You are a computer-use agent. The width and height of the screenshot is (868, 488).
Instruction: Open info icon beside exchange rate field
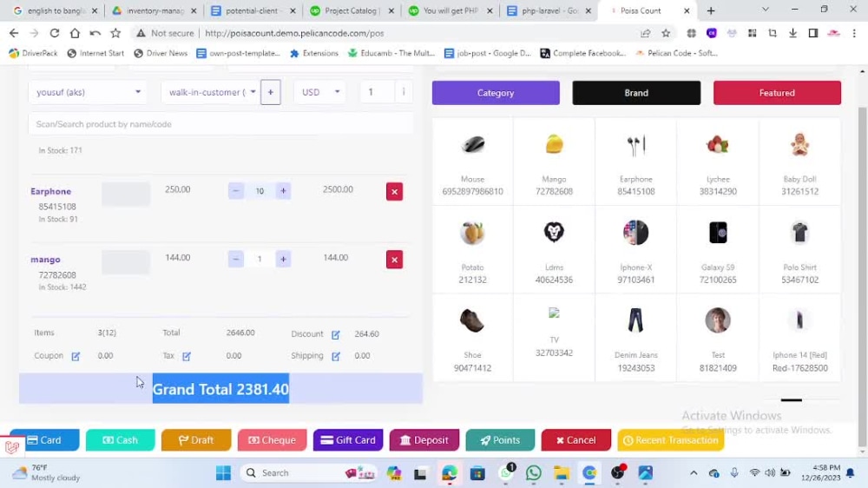(404, 92)
